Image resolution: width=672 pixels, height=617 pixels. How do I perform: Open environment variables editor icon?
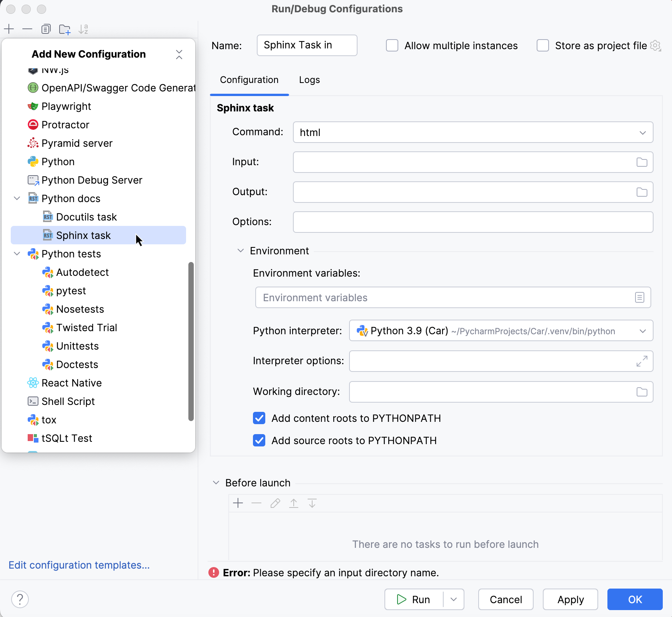tap(639, 297)
